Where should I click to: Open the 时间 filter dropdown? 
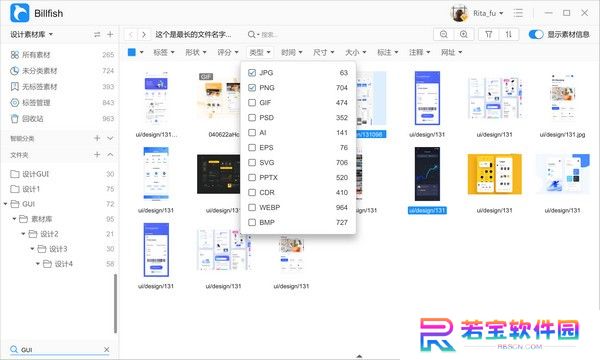tap(292, 52)
